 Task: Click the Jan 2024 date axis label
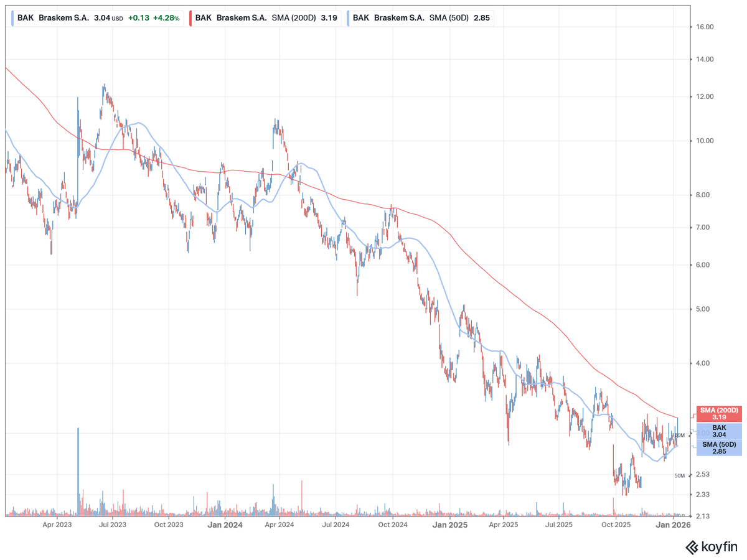225,525
